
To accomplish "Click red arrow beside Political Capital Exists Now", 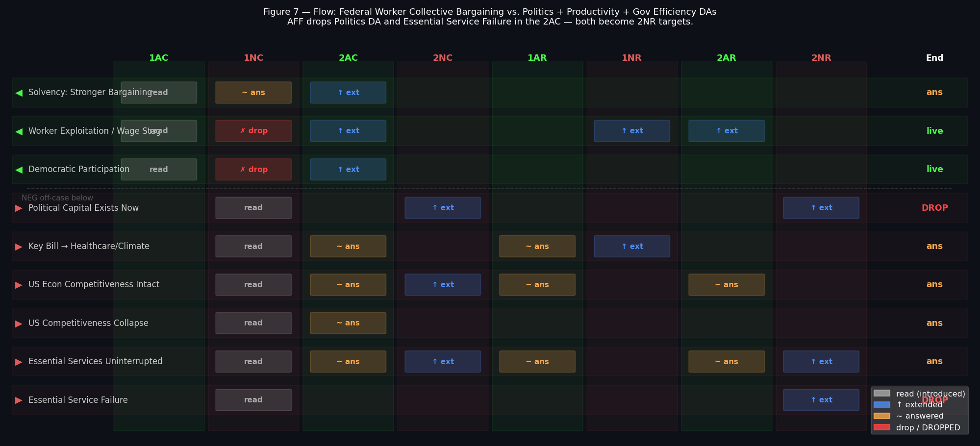I will [x=19, y=208].
